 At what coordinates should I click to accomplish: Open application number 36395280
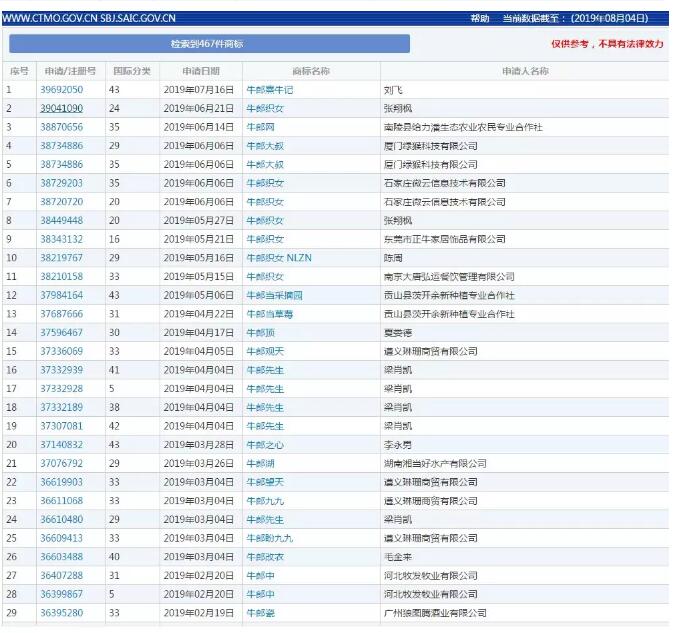(x=62, y=613)
